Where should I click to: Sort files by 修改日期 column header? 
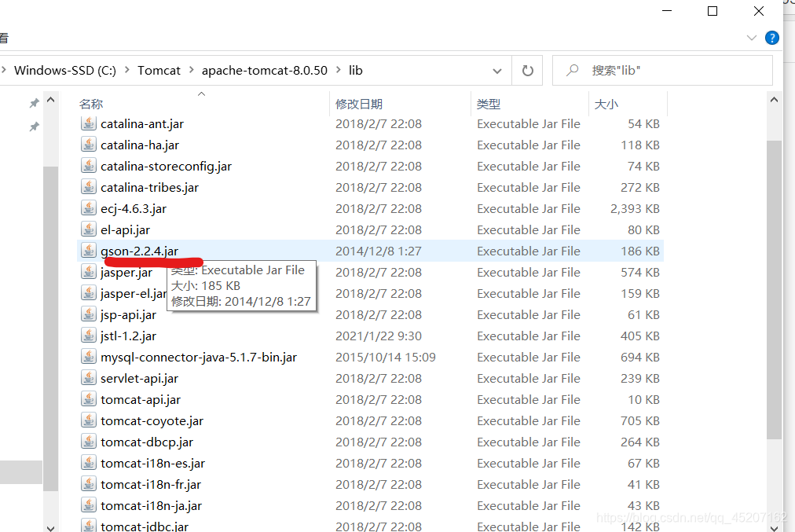pos(359,103)
